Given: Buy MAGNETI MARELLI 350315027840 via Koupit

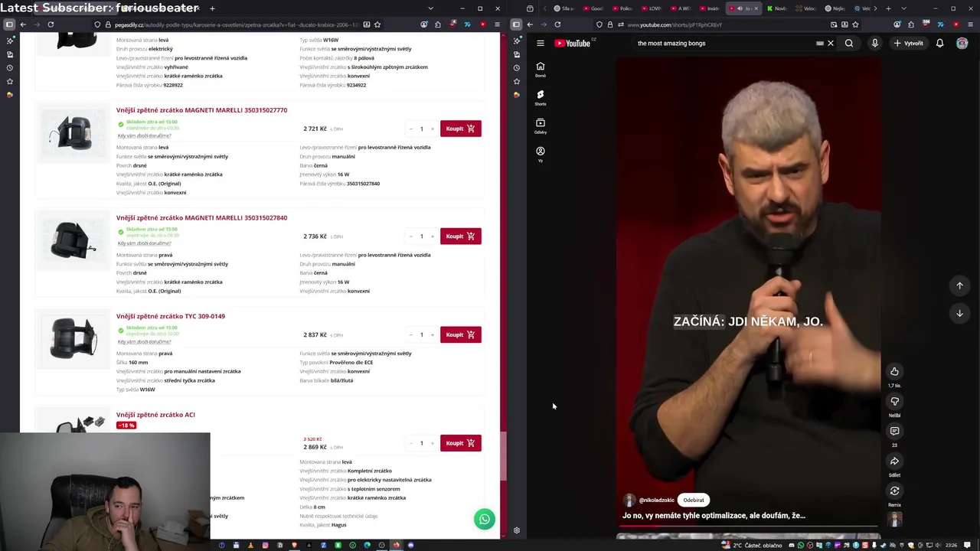Looking at the screenshot, I should [460, 236].
